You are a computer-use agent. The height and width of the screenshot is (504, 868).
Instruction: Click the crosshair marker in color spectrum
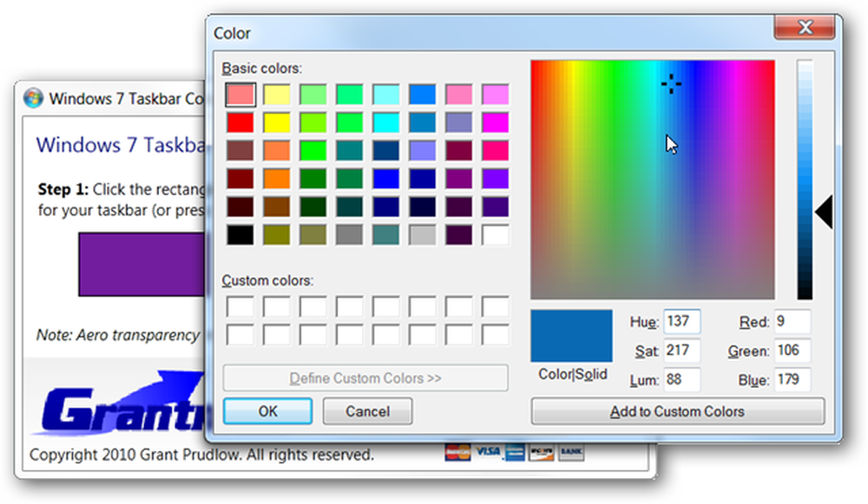click(x=671, y=83)
